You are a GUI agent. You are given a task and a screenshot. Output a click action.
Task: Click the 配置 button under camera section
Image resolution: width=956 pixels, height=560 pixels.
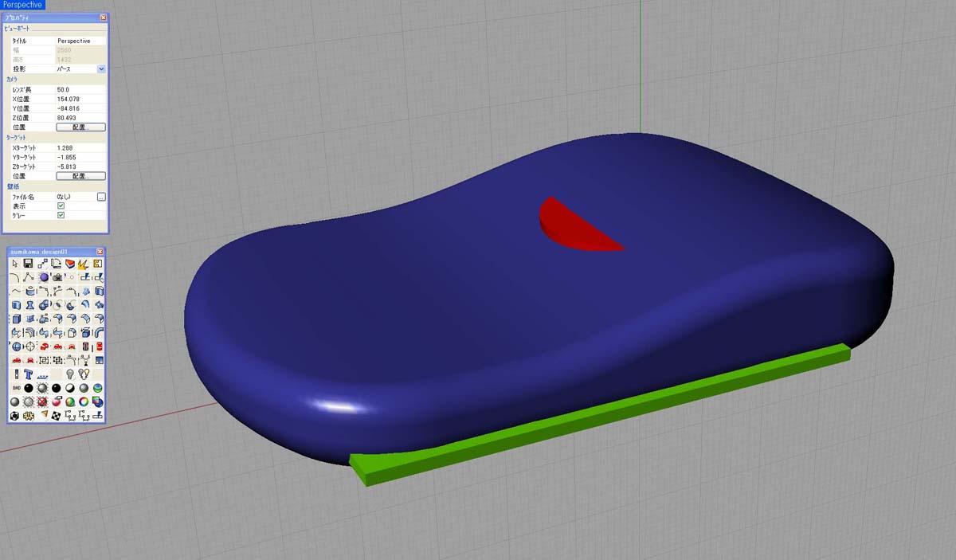pos(80,127)
